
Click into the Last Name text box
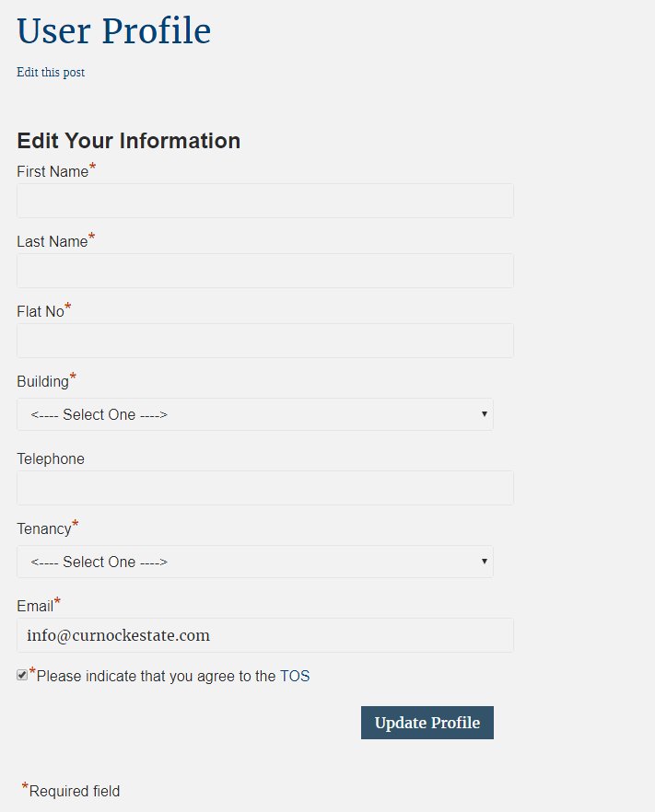pyautogui.click(x=264, y=271)
